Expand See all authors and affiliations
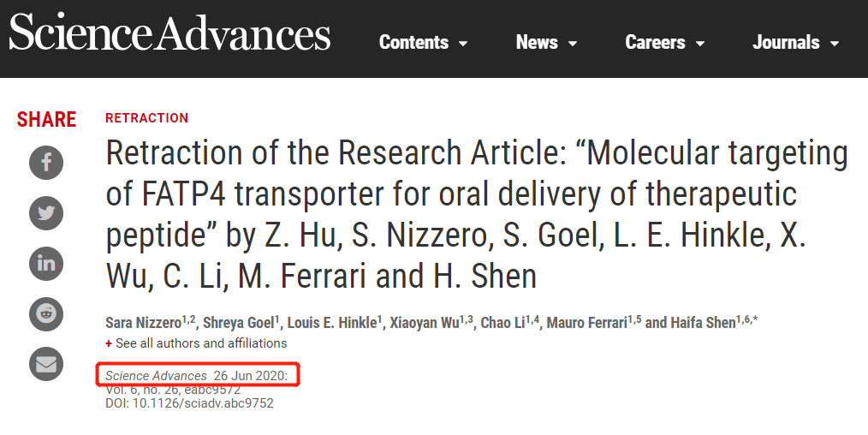Viewport: 868px width, 435px height. (x=196, y=343)
